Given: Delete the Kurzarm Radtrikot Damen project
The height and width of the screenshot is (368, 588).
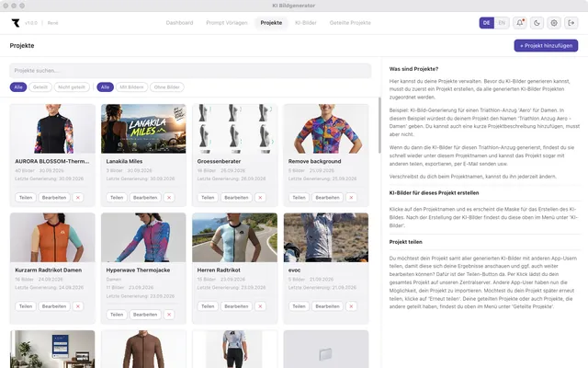Looking at the screenshot, I should (78, 306).
